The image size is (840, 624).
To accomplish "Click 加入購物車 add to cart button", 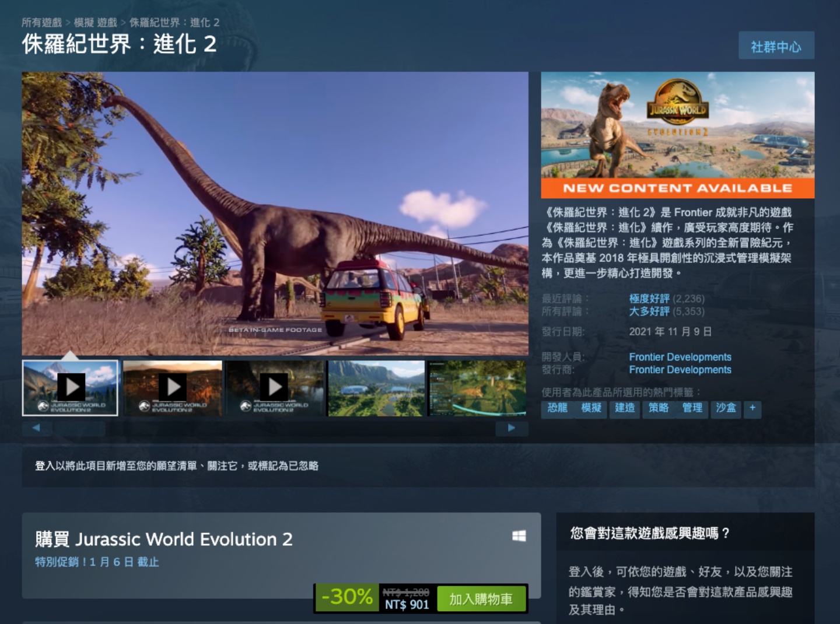I will click(481, 599).
